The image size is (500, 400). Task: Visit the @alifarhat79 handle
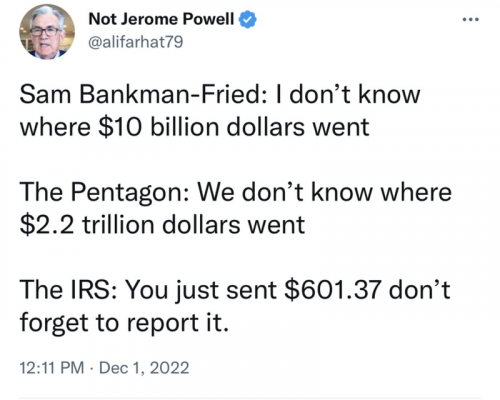136,42
